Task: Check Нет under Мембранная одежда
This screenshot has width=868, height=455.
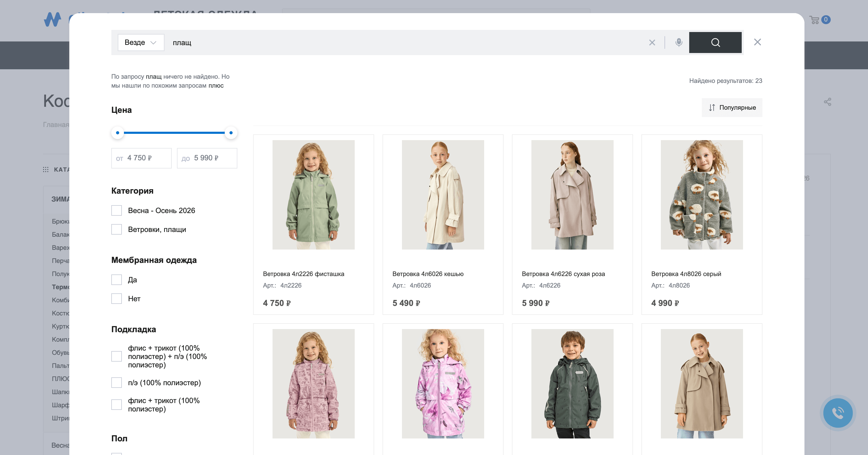Action: click(x=117, y=299)
